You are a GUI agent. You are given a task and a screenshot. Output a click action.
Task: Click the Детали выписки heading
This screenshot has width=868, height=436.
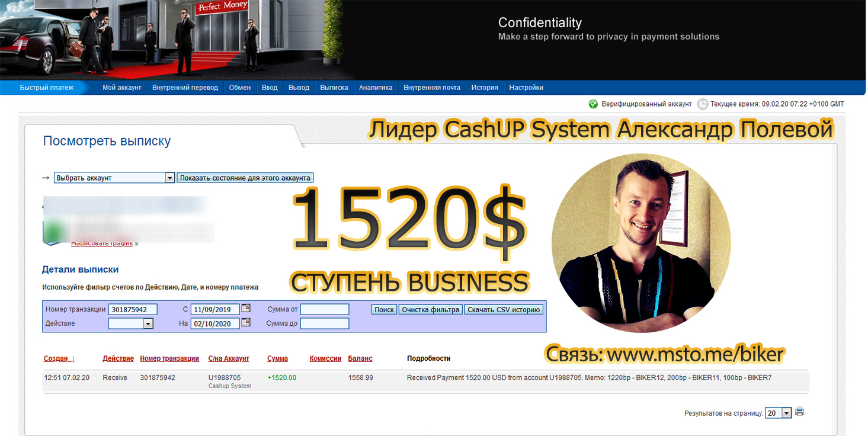coord(81,270)
